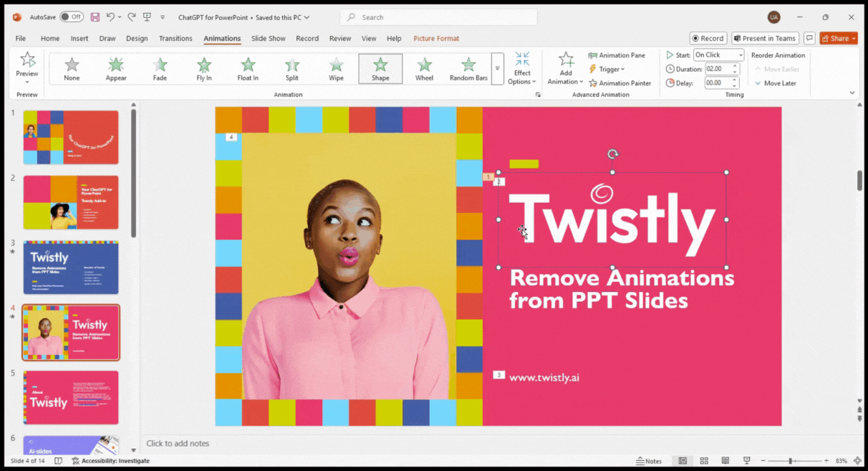
Task: Select slide 1 thumbnail
Action: click(70, 137)
